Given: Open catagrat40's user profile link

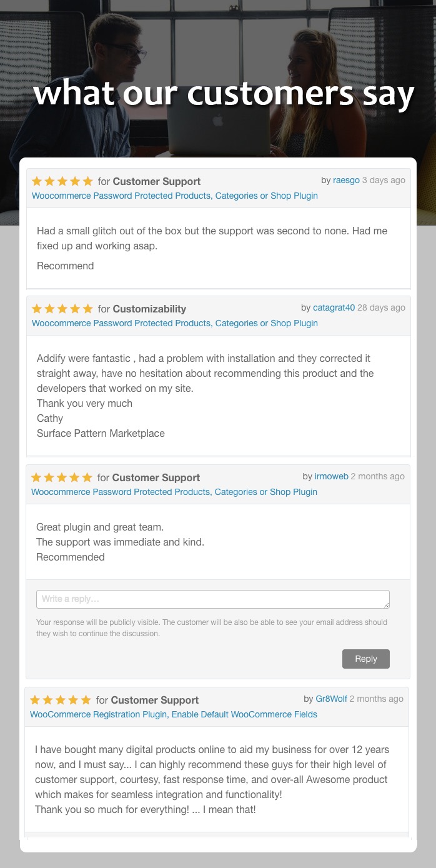Looking at the screenshot, I should [334, 307].
